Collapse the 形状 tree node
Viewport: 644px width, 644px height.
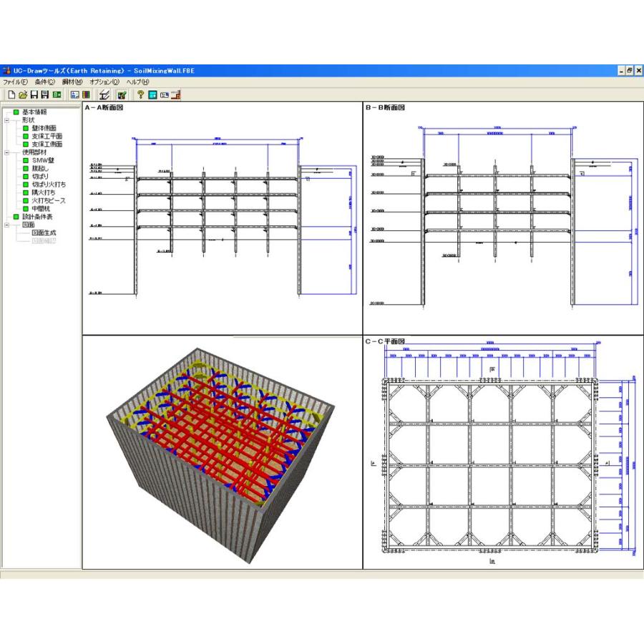(x=6, y=120)
